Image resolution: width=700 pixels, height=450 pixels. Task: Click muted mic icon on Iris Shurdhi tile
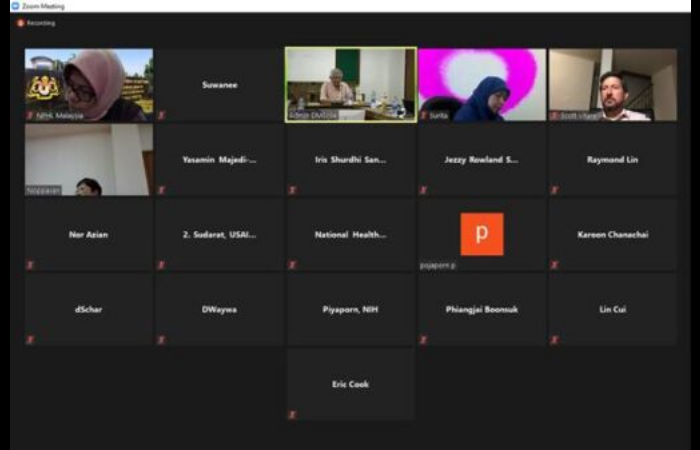click(292, 190)
